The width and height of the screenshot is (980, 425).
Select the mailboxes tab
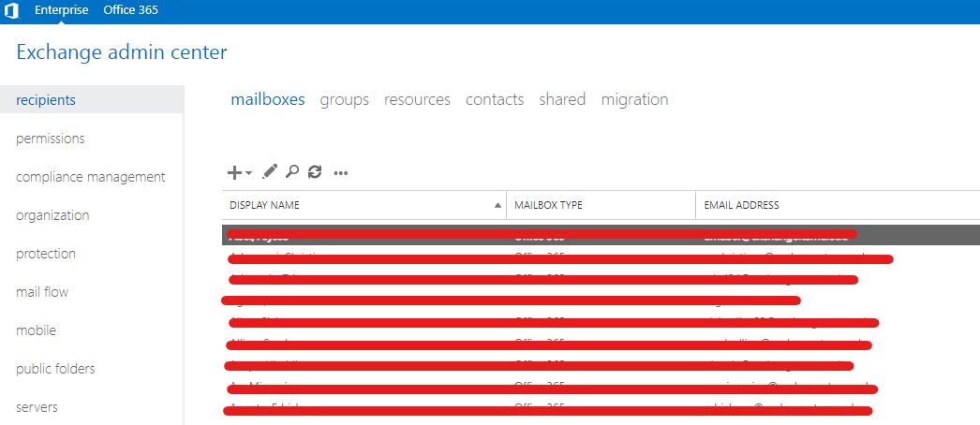pyautogui.click(x=268, y=99)
